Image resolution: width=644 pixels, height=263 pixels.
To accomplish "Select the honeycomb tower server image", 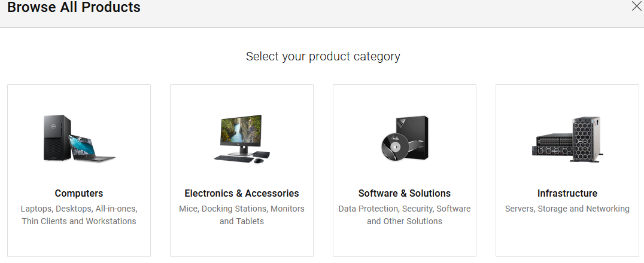I will click(x=587, y=139).
